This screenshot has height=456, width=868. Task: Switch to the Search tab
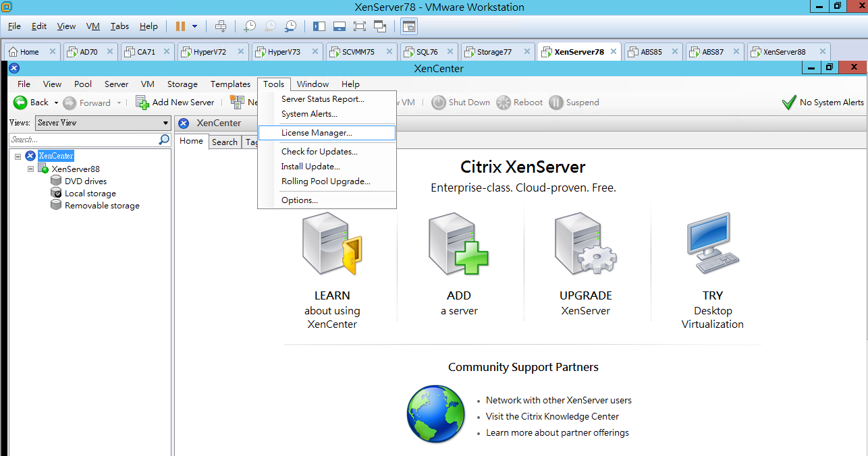tap(224, 142)
